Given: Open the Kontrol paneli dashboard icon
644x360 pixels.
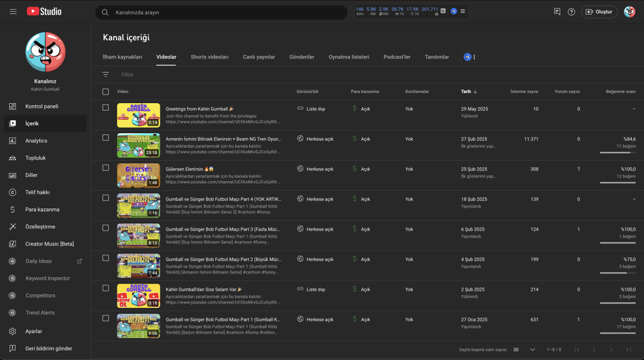Looking at the screenshot, I should coord(13,106).
